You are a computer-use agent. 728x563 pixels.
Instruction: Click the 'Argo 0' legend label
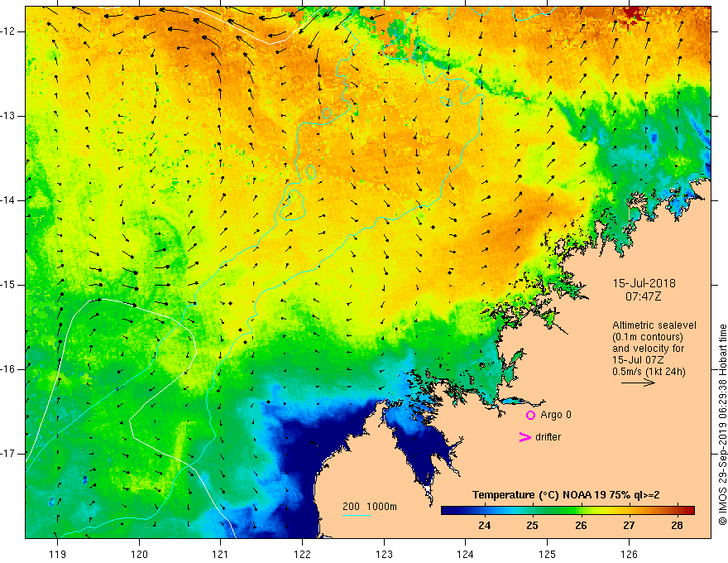click(556, 415)
